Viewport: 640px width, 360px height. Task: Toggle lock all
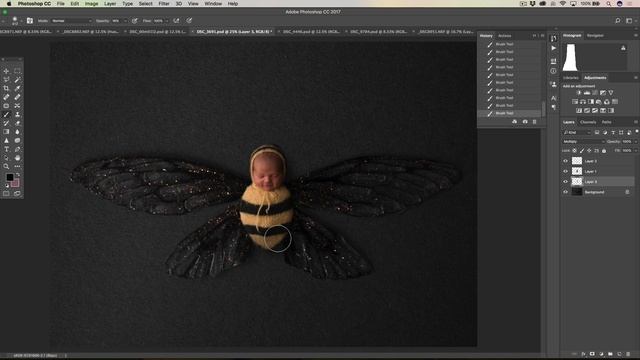(604, 151)
